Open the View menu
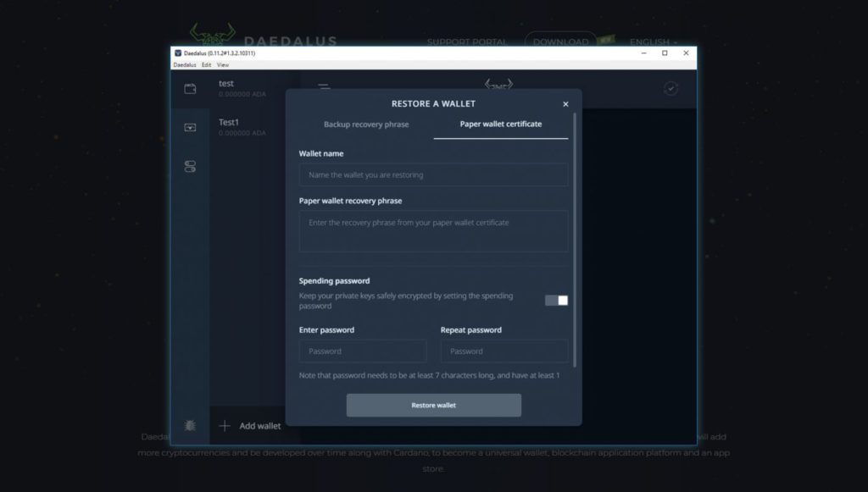The width and height of the screenshot is (868, 492). [x=223, y=64]
